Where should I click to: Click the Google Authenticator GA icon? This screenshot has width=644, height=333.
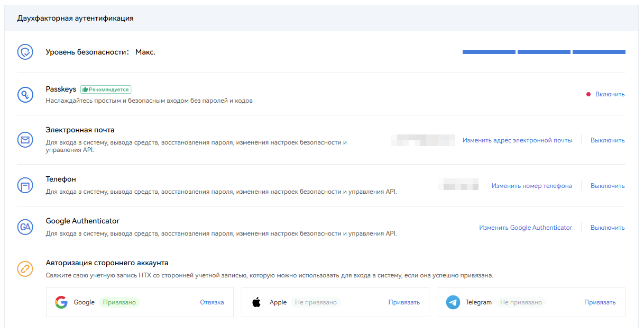[x=25, y=228]
